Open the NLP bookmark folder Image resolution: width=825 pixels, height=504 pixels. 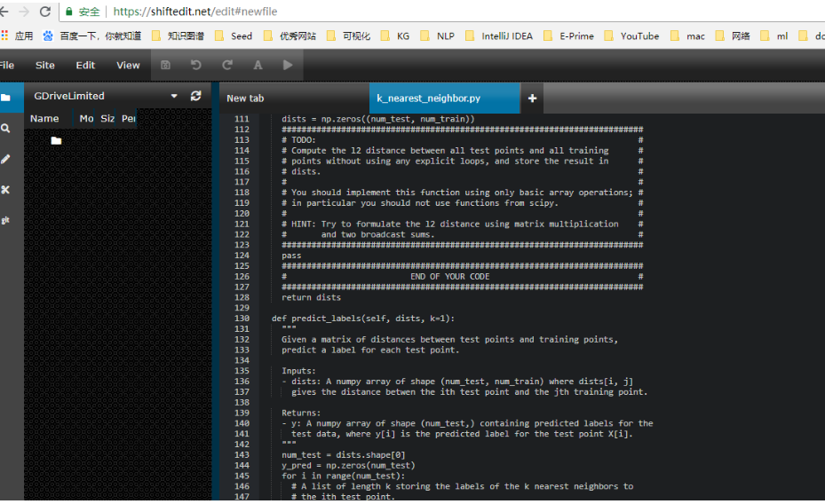[x=438, y=35]
